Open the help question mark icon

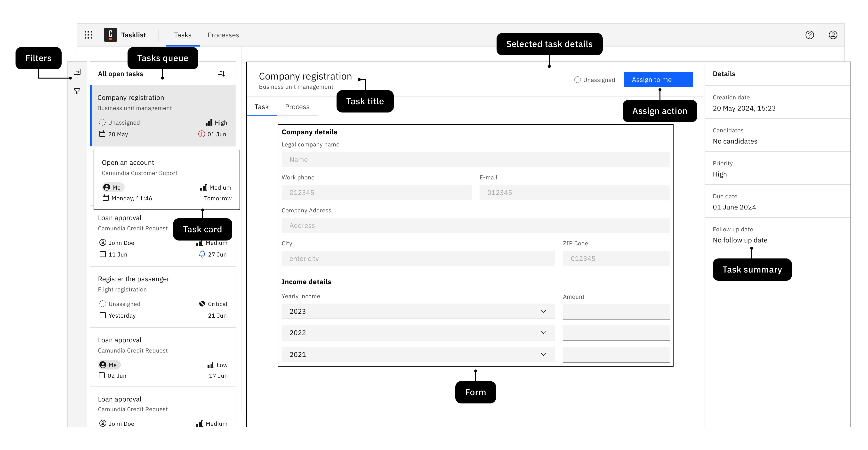[x=810, y=35]
